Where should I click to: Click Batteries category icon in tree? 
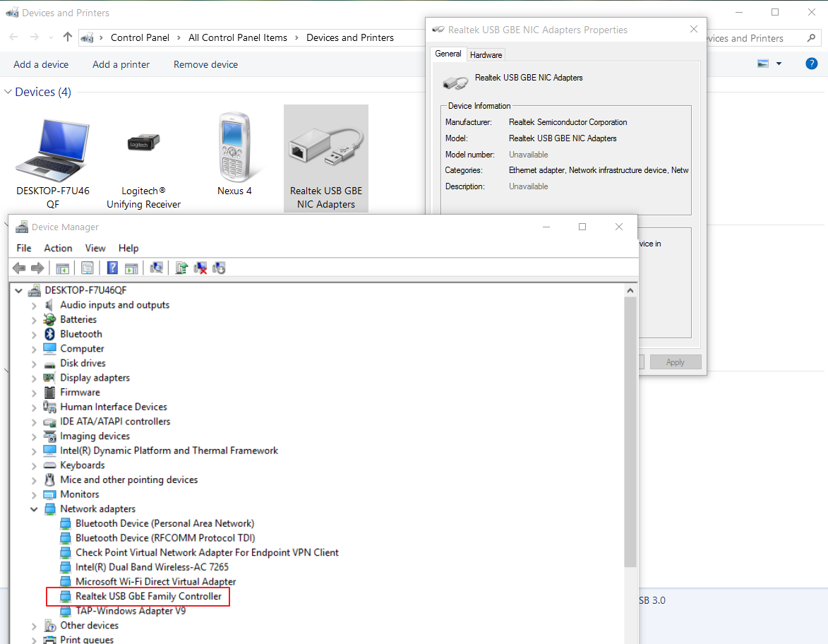[49, 319]
